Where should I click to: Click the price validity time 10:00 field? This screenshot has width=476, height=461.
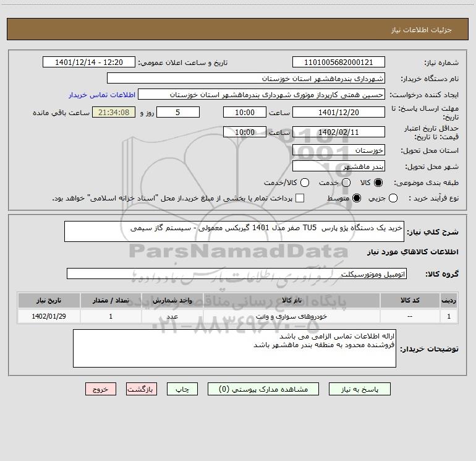[245, 132]
